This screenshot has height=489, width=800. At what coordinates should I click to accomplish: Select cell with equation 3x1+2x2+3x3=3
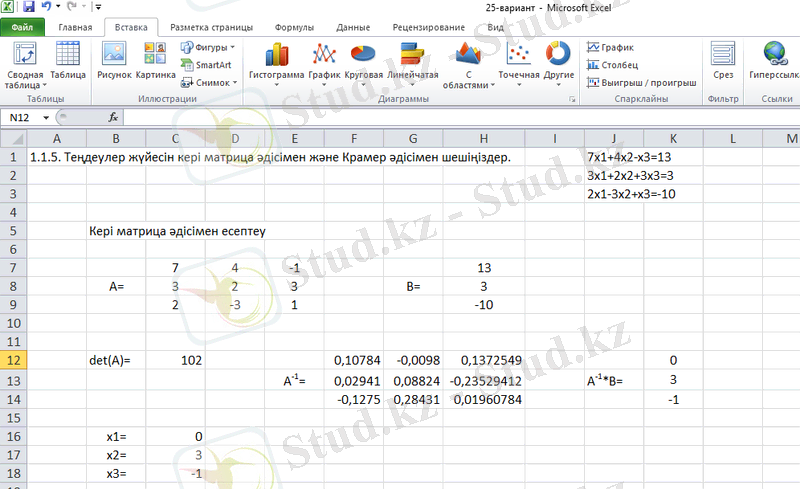click(x=630, y=176)
